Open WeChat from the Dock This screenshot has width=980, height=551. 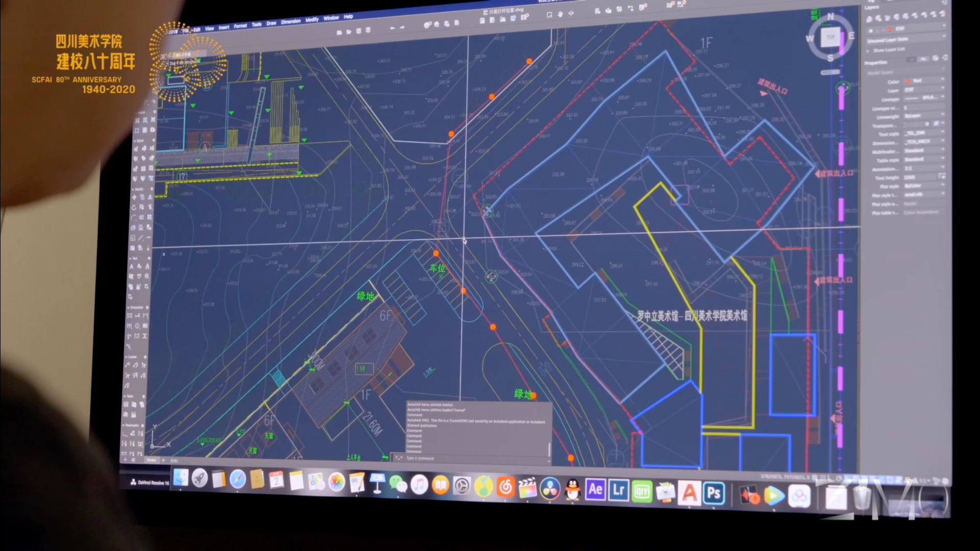398,484
